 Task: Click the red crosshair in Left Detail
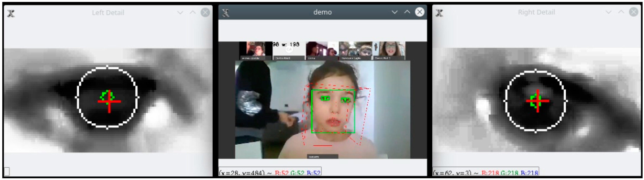click(x=109, y=101)
